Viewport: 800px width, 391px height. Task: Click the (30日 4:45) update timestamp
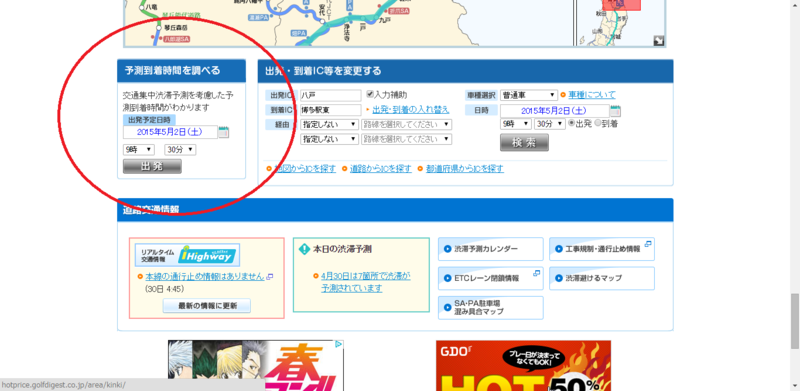pyautogui.click(x=164, y=289)
